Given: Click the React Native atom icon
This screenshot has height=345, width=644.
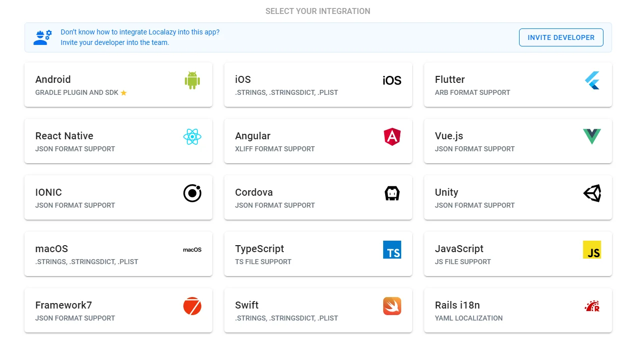Looking at the screenshot, I should [192, 136].
